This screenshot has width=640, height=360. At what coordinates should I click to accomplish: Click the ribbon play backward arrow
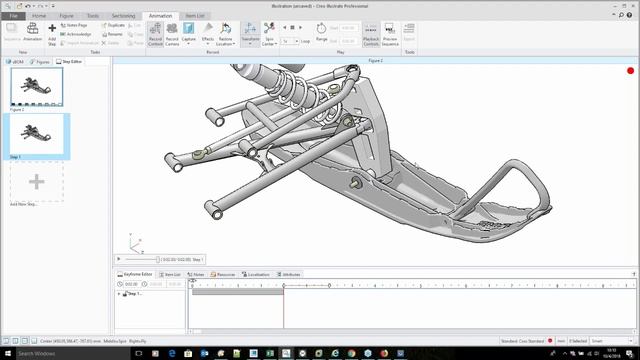[284, 27]
